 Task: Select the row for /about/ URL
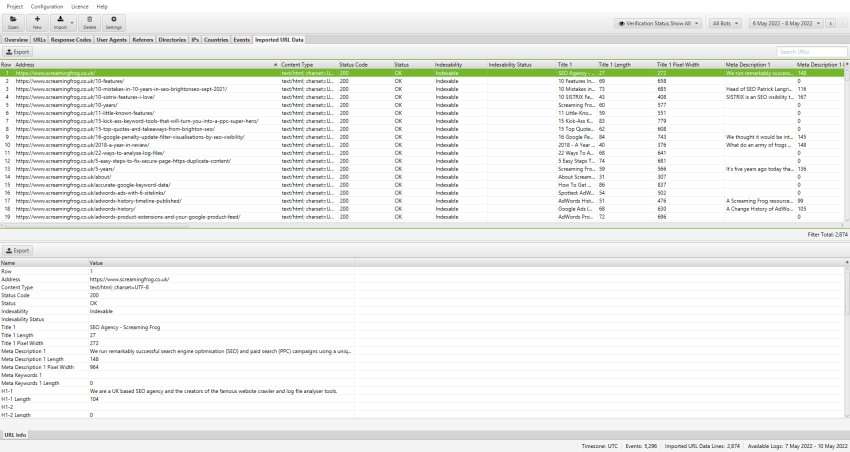pos(422,177)
